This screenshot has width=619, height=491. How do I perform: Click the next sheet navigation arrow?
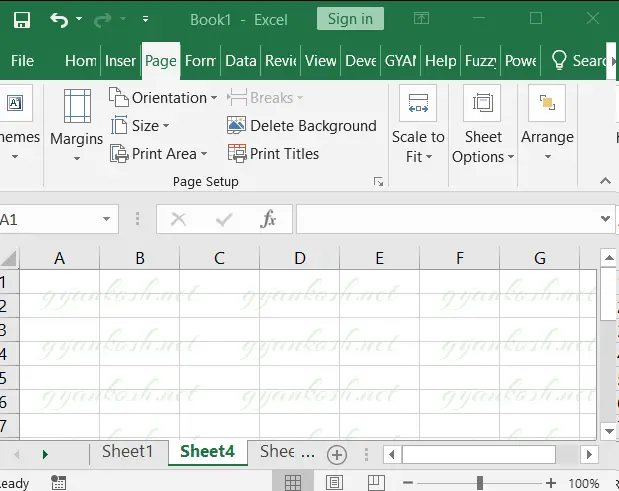pyautogui.click(x=45, y=455)
